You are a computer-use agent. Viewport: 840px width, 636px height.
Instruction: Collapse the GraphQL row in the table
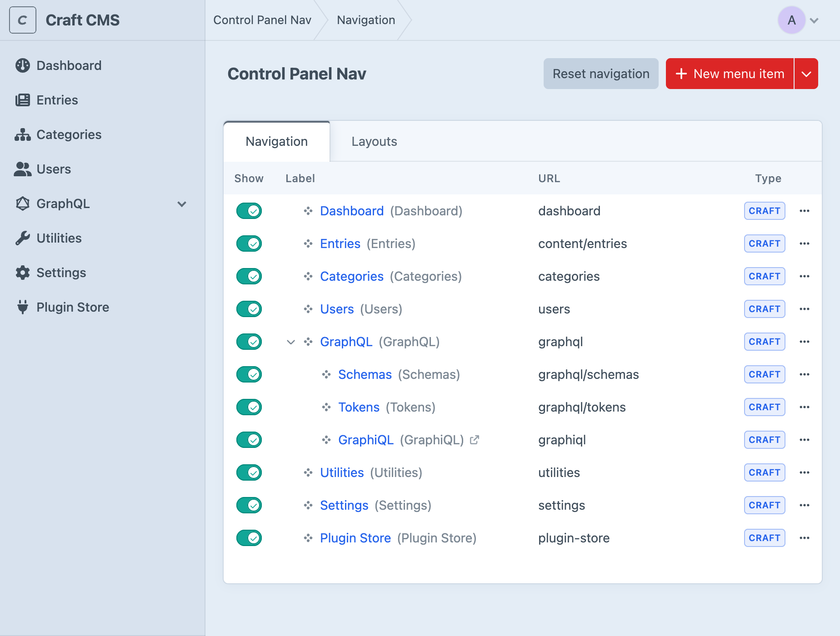tap(291, 342)
